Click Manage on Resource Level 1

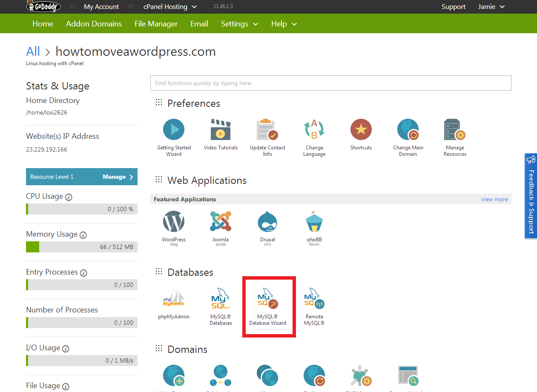[118, 177]
